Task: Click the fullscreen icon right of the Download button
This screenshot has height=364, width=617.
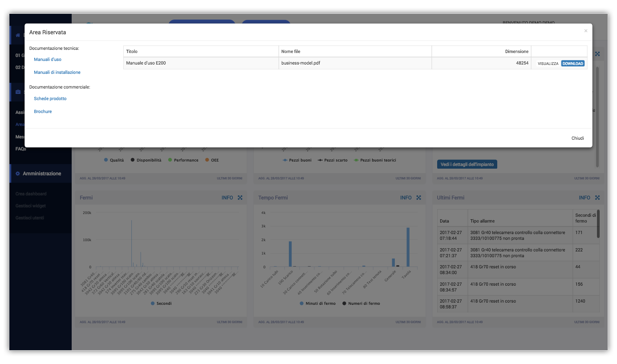Action: coord(597,54)
